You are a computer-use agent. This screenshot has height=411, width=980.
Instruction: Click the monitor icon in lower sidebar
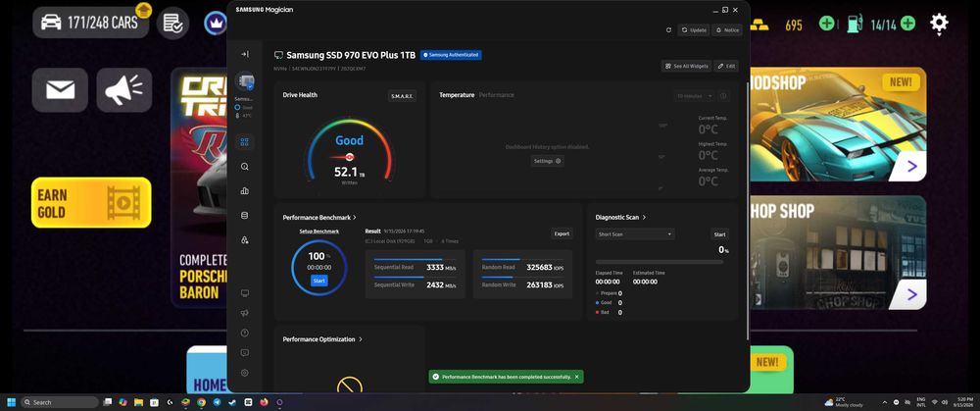244,292
